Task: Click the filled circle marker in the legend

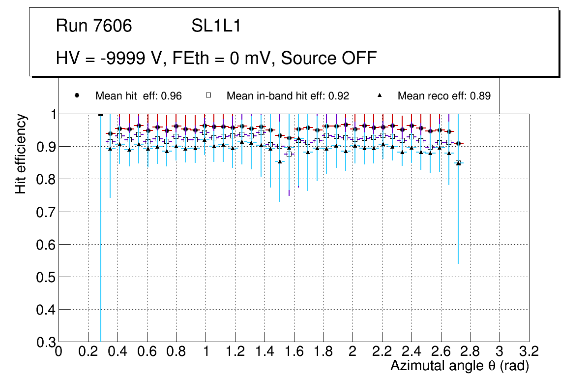Action: coord(76,96)
